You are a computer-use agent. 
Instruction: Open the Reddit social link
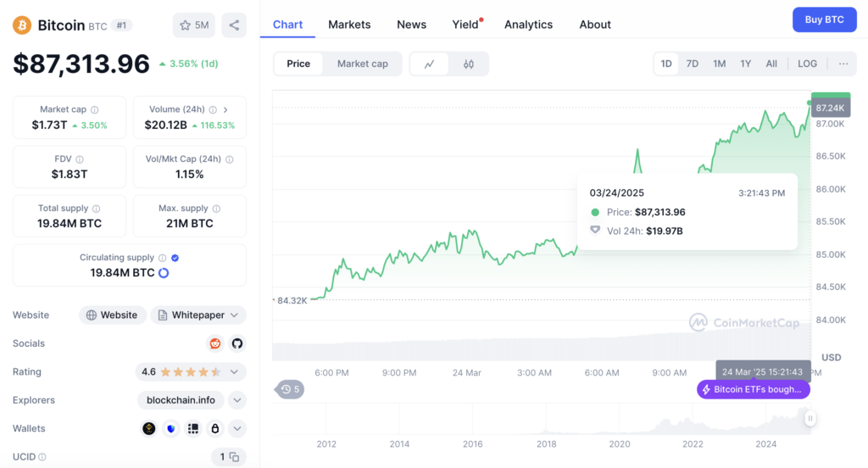[x=214, y=343]
